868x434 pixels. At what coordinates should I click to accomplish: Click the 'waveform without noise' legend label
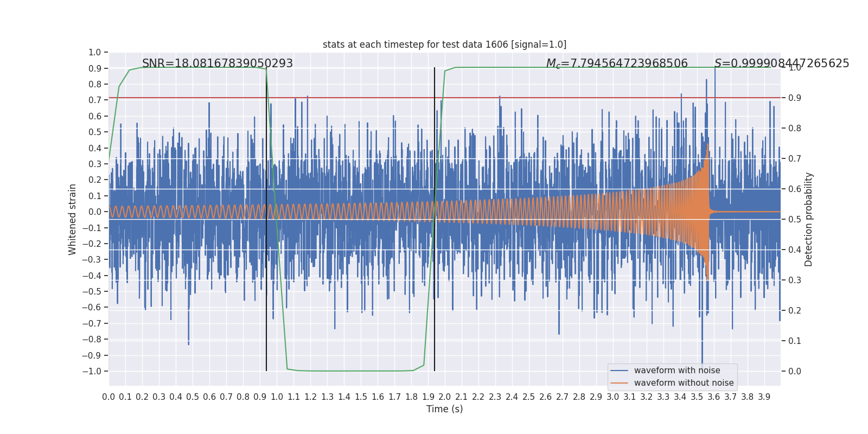[x=684, y=383]
